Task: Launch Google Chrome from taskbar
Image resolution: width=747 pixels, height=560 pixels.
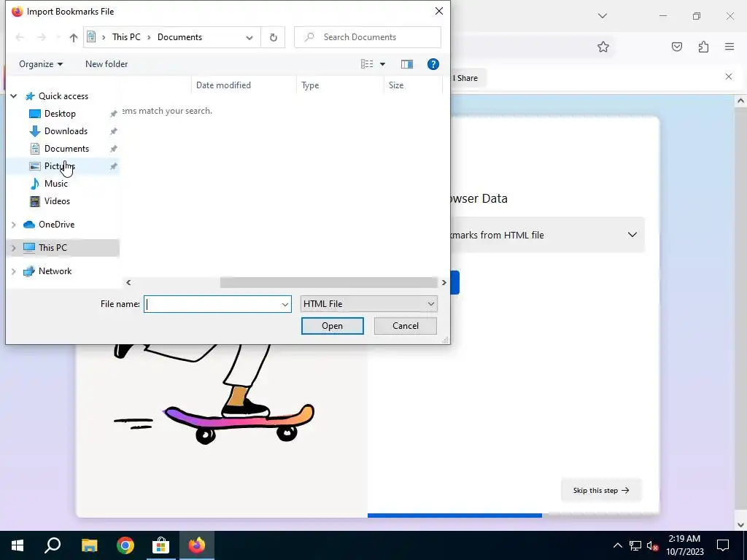Action: (125, 545)
